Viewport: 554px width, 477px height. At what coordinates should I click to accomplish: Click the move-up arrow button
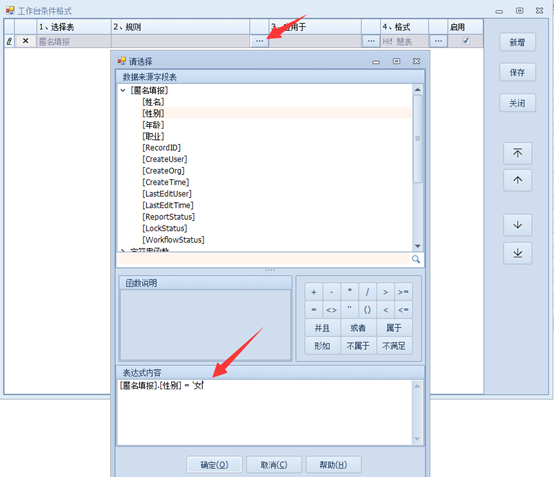(x=517, y=180)
